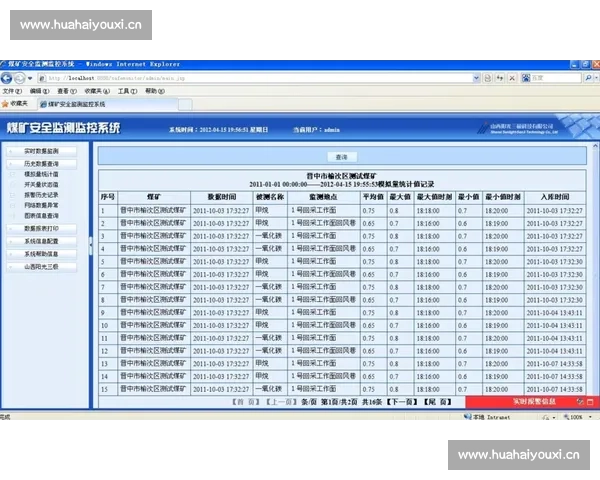
Task: Click the browser Back button
Action: [7, 78]
